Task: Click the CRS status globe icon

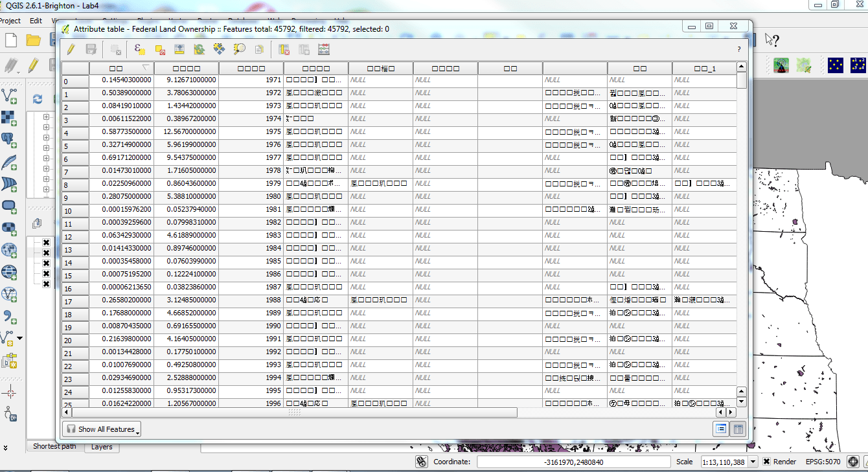Action: [853, 462]
